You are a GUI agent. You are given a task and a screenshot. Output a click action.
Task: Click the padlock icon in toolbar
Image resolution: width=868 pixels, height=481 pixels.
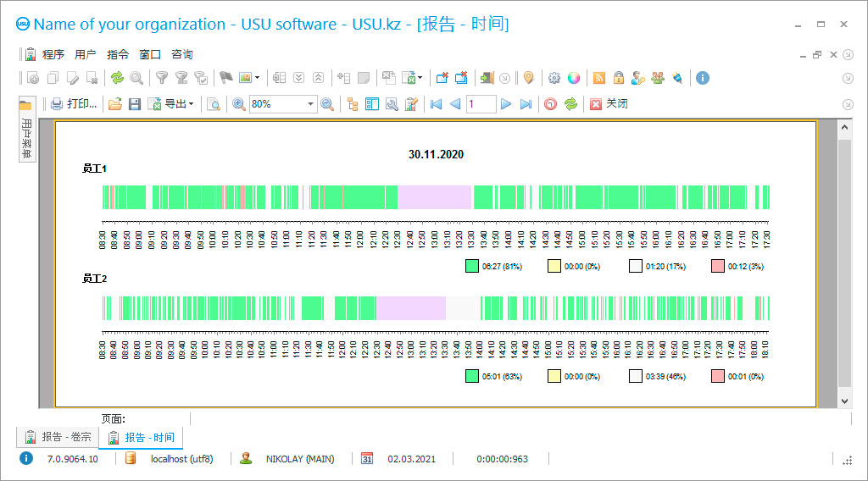coord(619,78)
